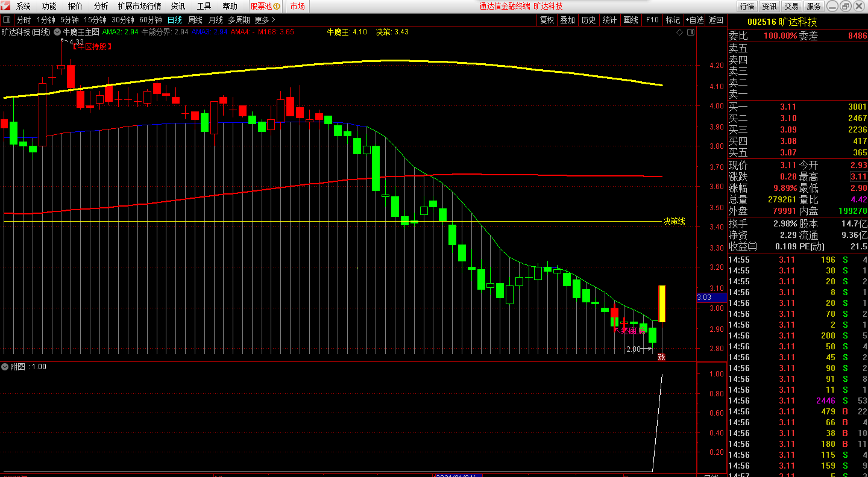This screenshot has width=868, height=477.
Task: Add stock via +自选 button
Action: [x=694, y=20]
